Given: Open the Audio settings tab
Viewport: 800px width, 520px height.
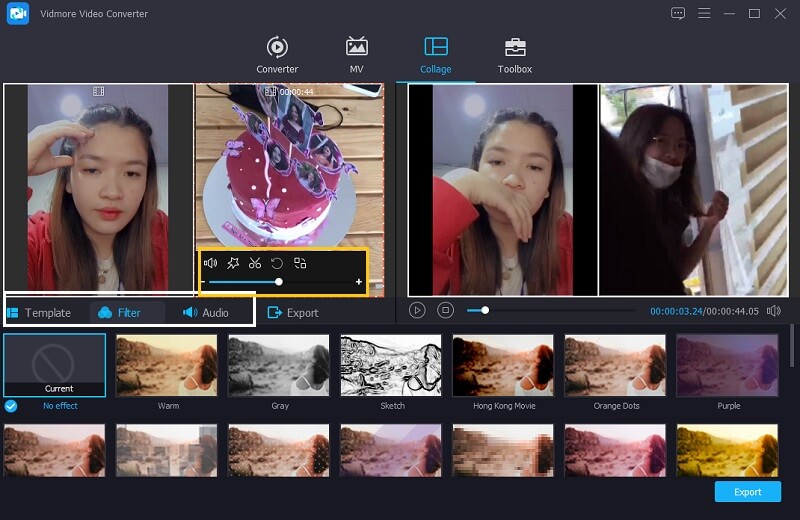Looking at the screenshot, I should [x=206, y=313].
